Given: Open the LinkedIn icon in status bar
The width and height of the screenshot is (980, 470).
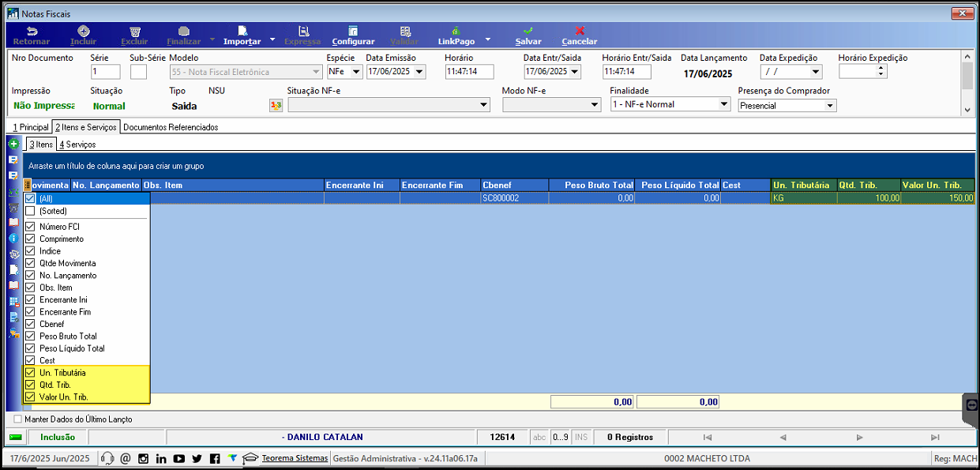Looking at the screenshot, I should click(161, 458).
